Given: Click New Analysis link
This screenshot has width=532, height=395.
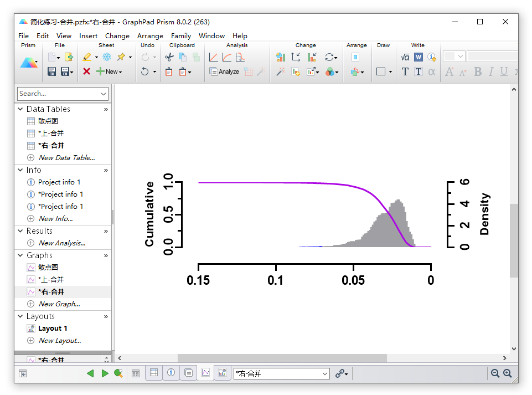Looking at the screenshot, I should tap(62, 243).
